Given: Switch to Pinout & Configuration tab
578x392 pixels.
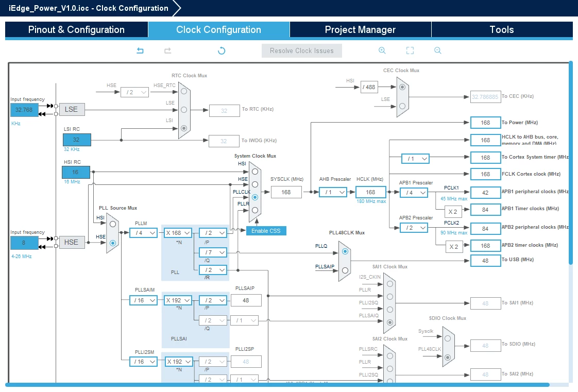Looking at the screenshot, I should [x=76, y=29].
